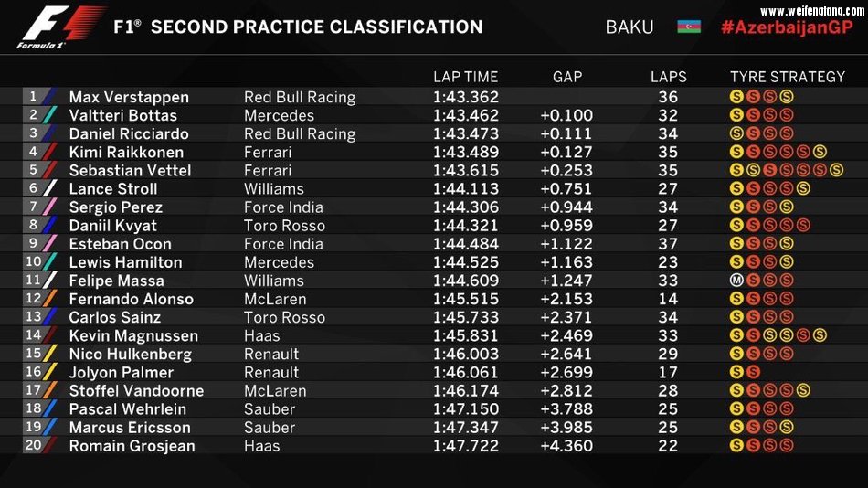Click the position 1 number badge

[x=34, y=96]
